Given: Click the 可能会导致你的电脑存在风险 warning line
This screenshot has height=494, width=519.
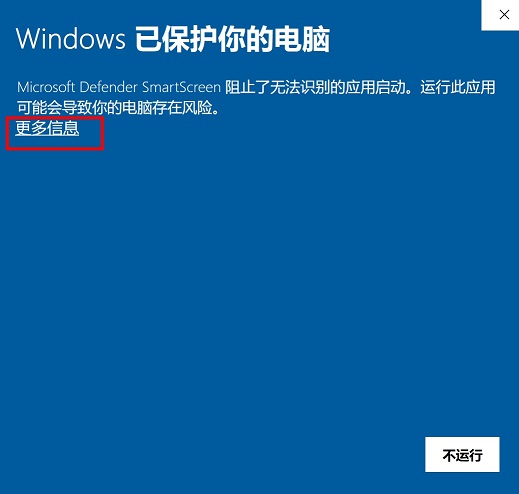Looking at the screenshot, I should 118,108.
